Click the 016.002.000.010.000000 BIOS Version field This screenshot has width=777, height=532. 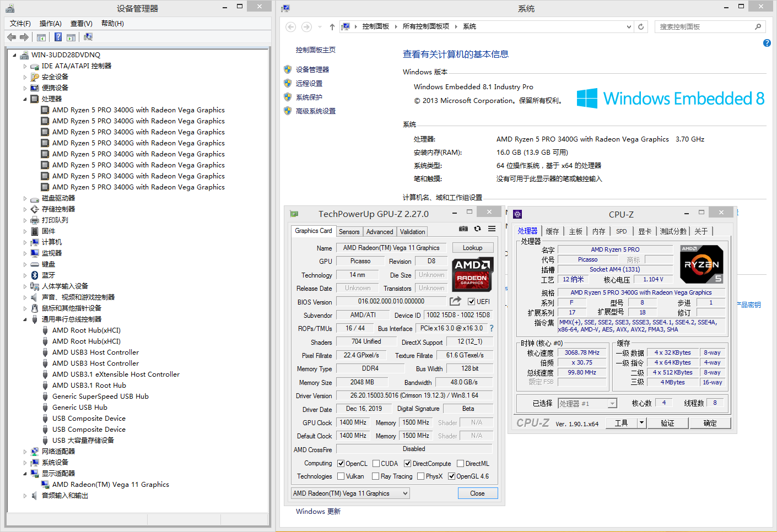click(391, 301)
